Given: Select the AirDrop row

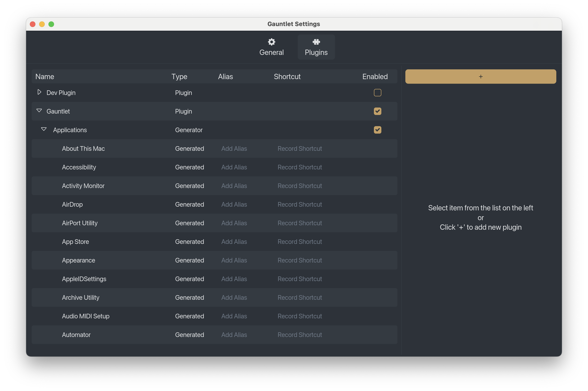Looking at the screenshot, I should click(x=72, y=205).
